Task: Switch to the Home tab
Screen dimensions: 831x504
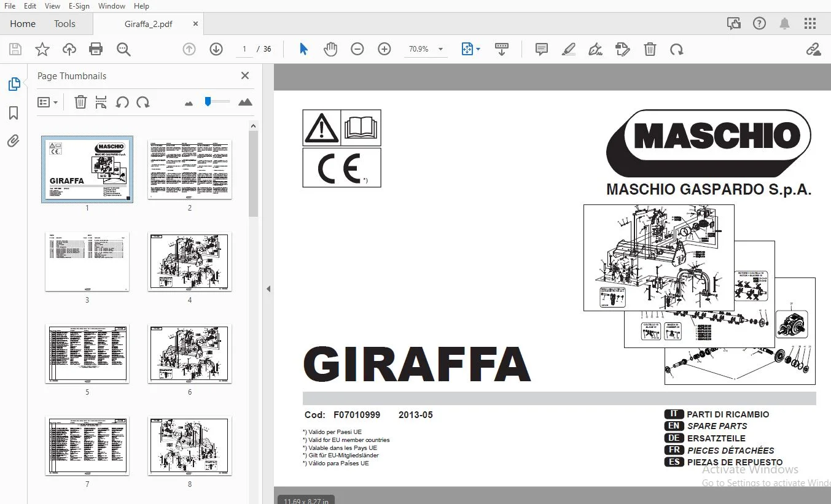Action: [23, 24]
